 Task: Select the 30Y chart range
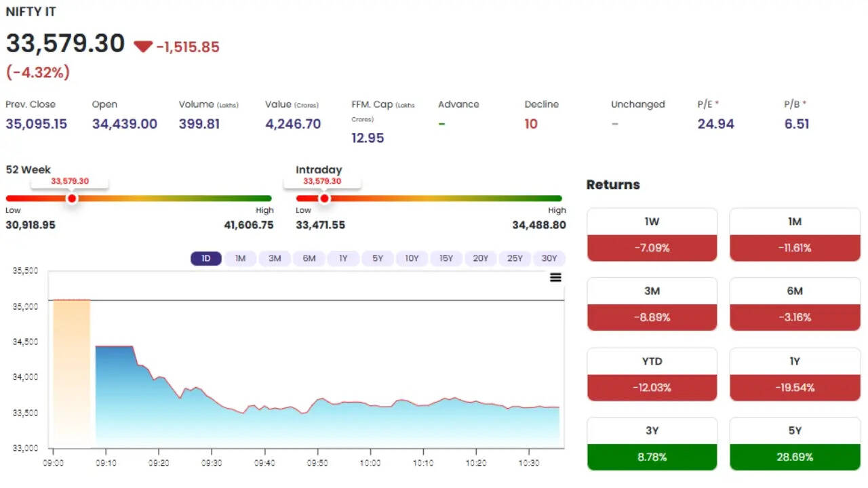pos(549,258)
